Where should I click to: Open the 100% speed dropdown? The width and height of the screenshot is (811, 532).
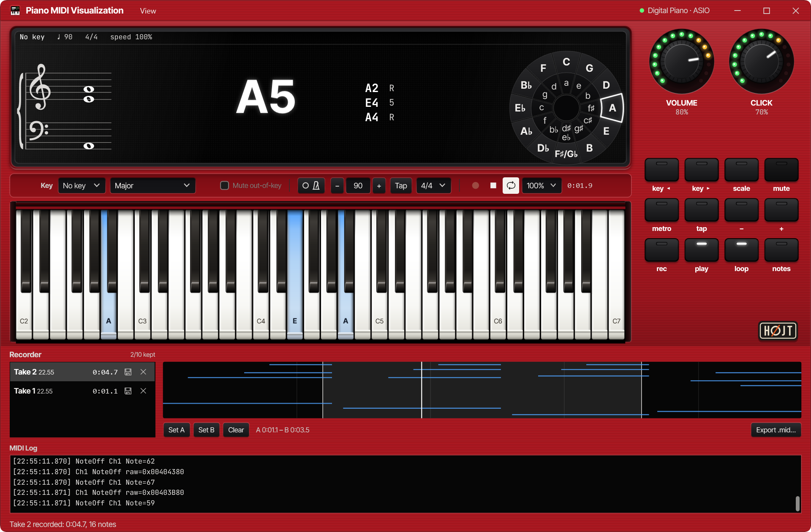click(x=542, y=186)
